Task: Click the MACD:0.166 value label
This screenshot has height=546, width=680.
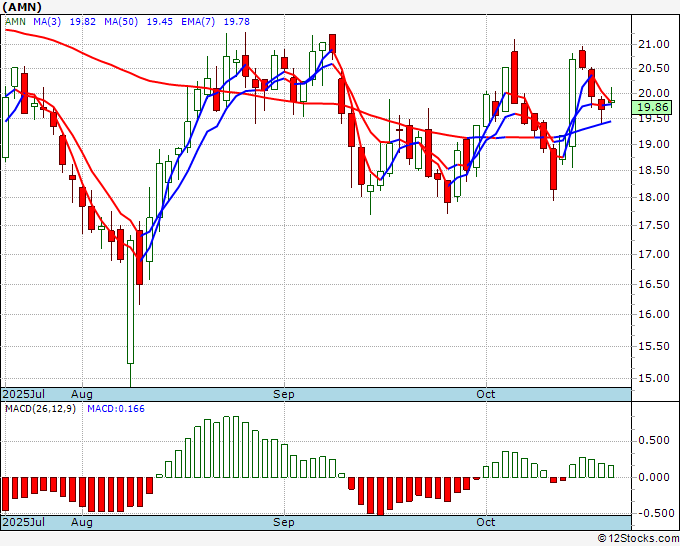Action: [116, 409]
